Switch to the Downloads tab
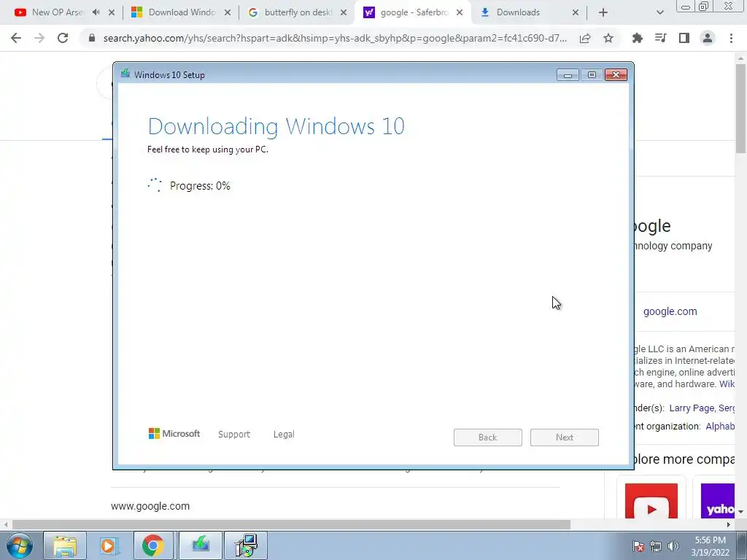The height and width of the screenshot is (560, 747). point(519,12)
